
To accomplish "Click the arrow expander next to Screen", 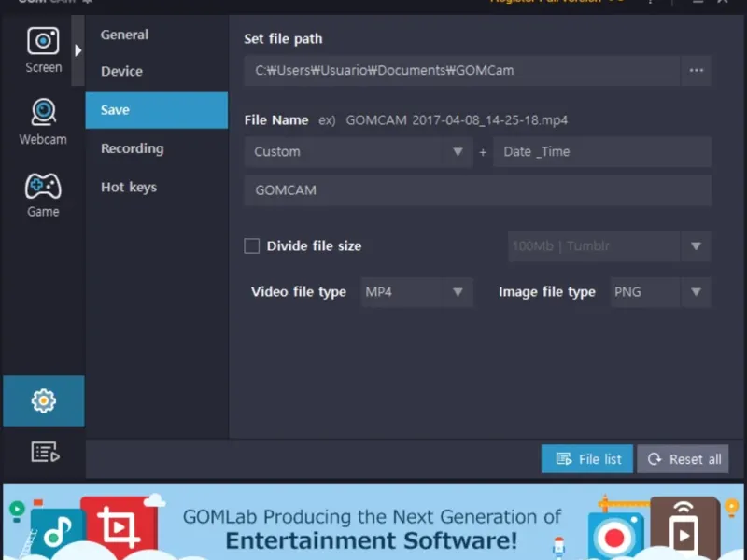I will [x=78, y=50].
